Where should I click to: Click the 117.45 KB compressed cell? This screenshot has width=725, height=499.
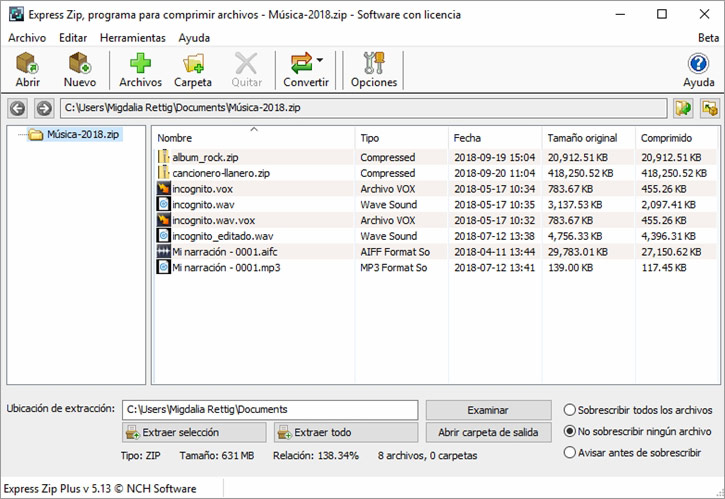click(x=664, y=267)
